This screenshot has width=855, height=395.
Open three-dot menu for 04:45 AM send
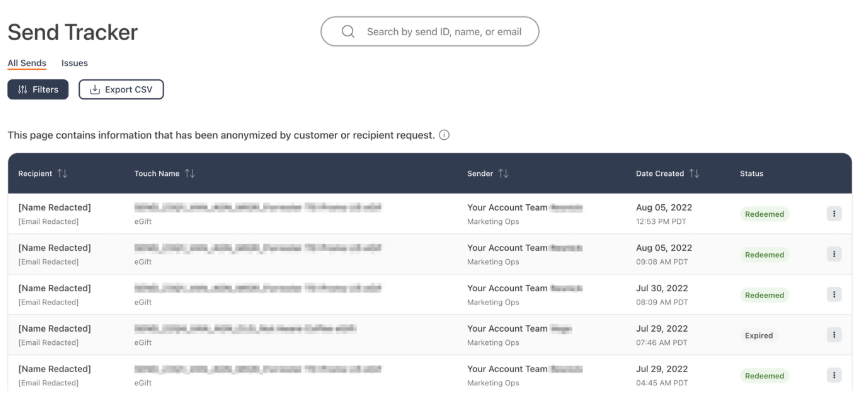coord(834,375)
